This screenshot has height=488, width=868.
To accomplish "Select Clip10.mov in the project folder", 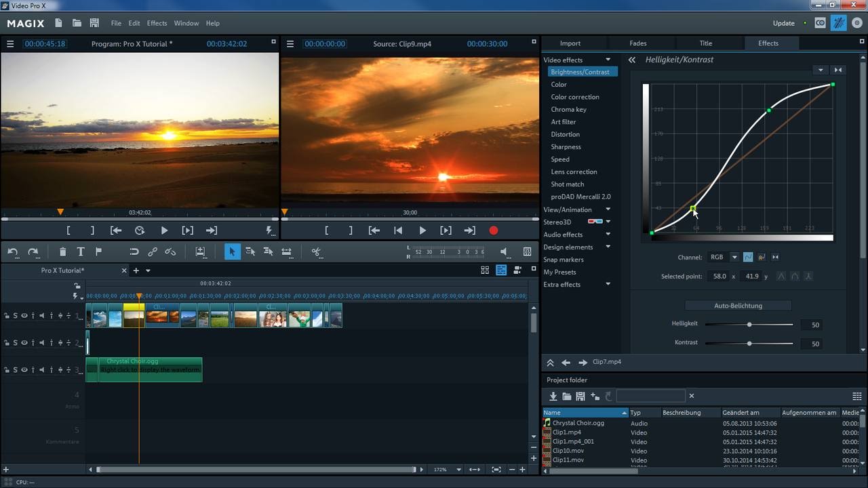I will click(x=570, y=451).
